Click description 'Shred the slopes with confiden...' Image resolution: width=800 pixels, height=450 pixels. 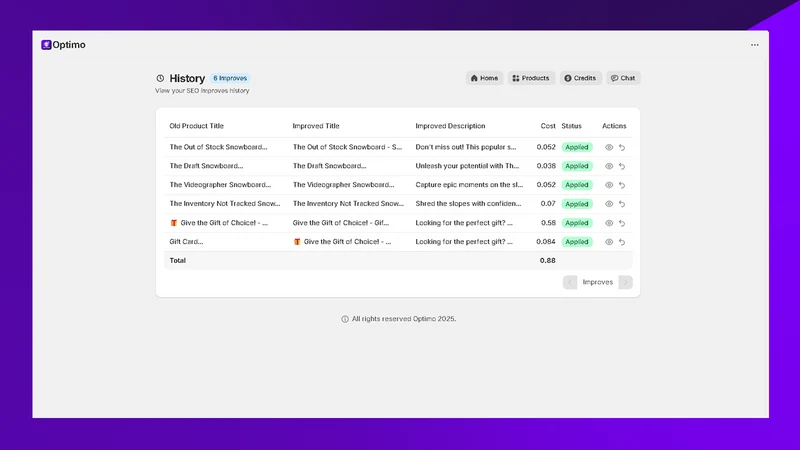point(468,204)
